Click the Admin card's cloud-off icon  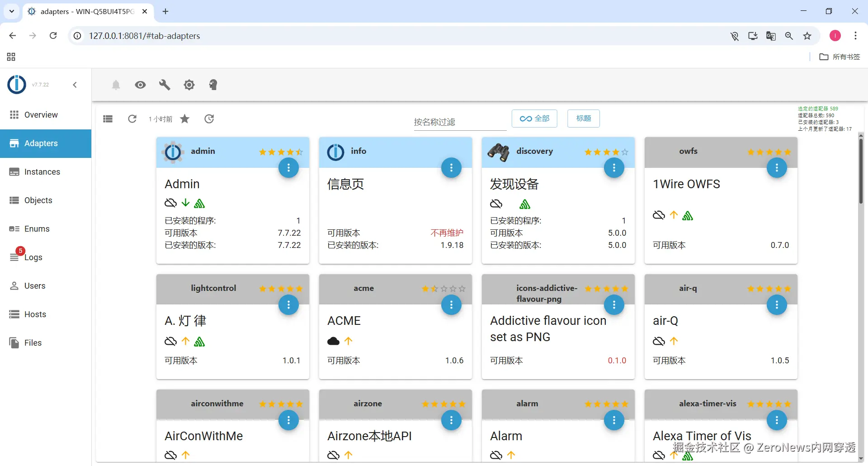(x=170, y=203)
